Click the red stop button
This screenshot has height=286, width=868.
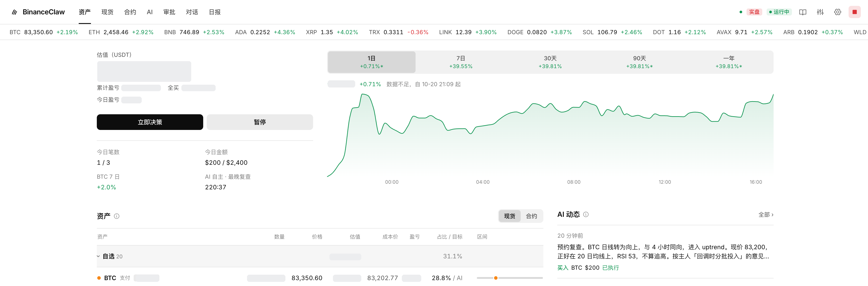coord(854,12)
